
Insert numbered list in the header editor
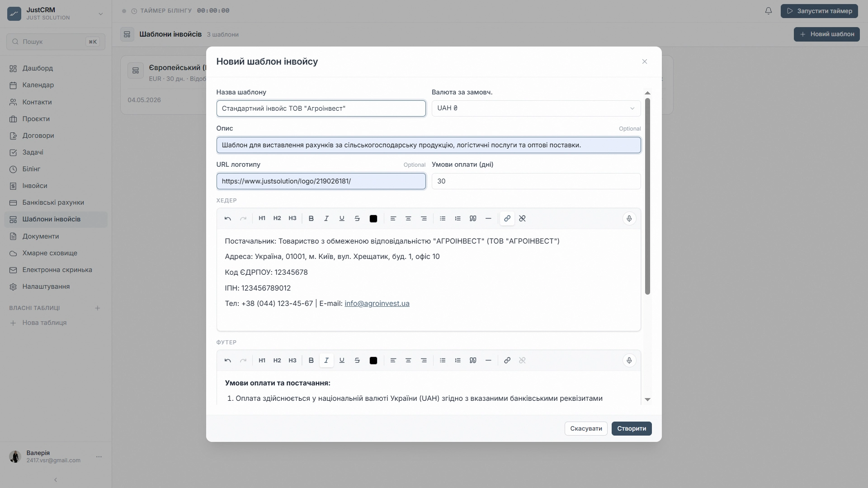coord(458,219)
